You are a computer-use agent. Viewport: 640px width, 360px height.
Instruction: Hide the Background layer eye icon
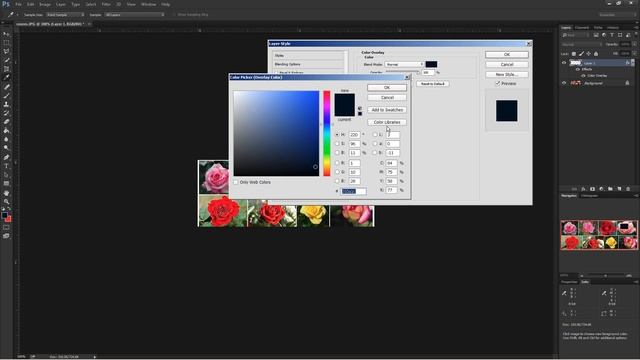pyautogui.click(x=564, y=83)
